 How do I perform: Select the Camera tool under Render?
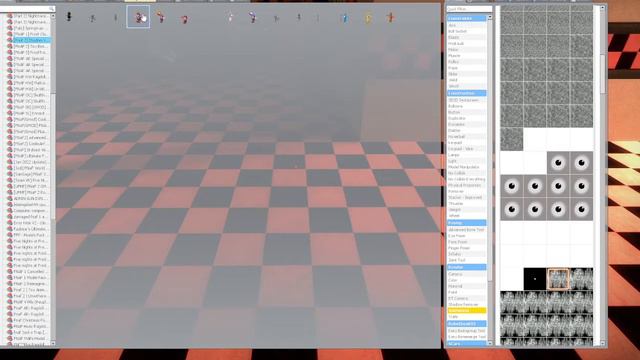pos(467,274)
